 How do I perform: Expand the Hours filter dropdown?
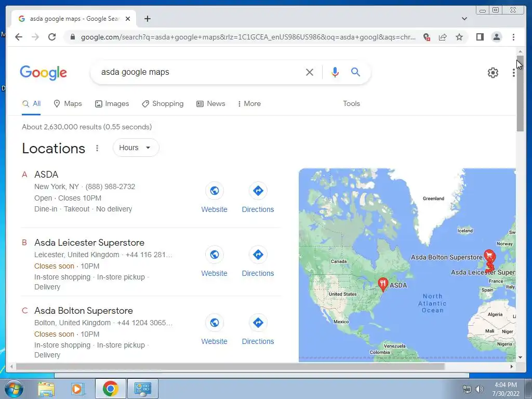click(x=136, y=148)
